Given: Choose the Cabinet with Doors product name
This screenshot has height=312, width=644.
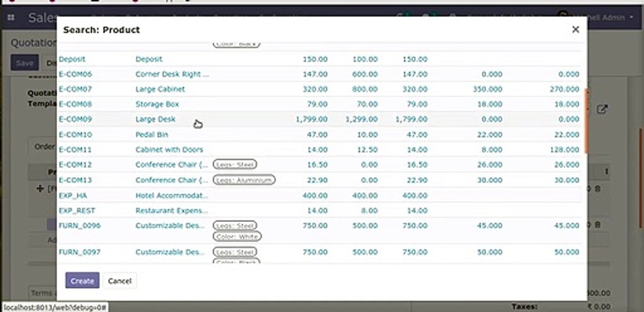Looking at the screenshot, I should point(169,149).
